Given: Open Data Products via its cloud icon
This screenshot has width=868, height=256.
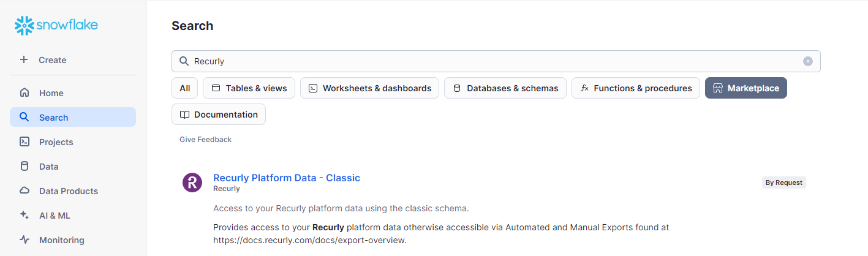Looking at the screenshot, I should tap(25, 190).
